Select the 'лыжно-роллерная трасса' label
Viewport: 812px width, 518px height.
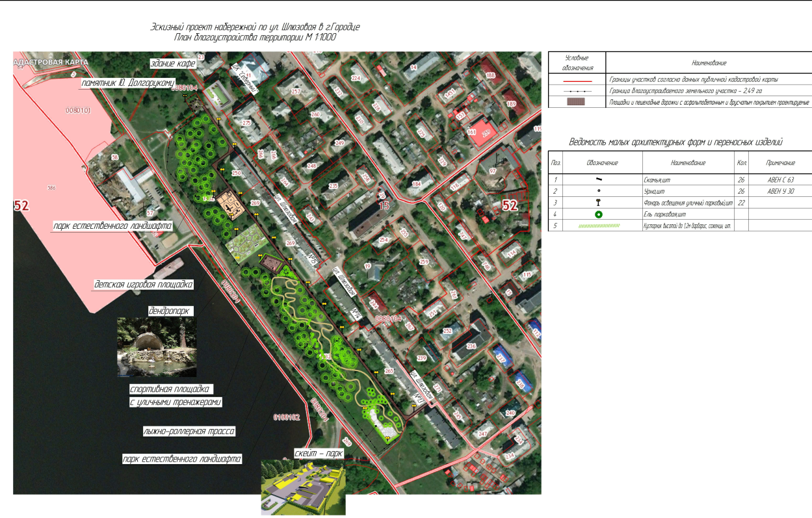tap(189, 431)
